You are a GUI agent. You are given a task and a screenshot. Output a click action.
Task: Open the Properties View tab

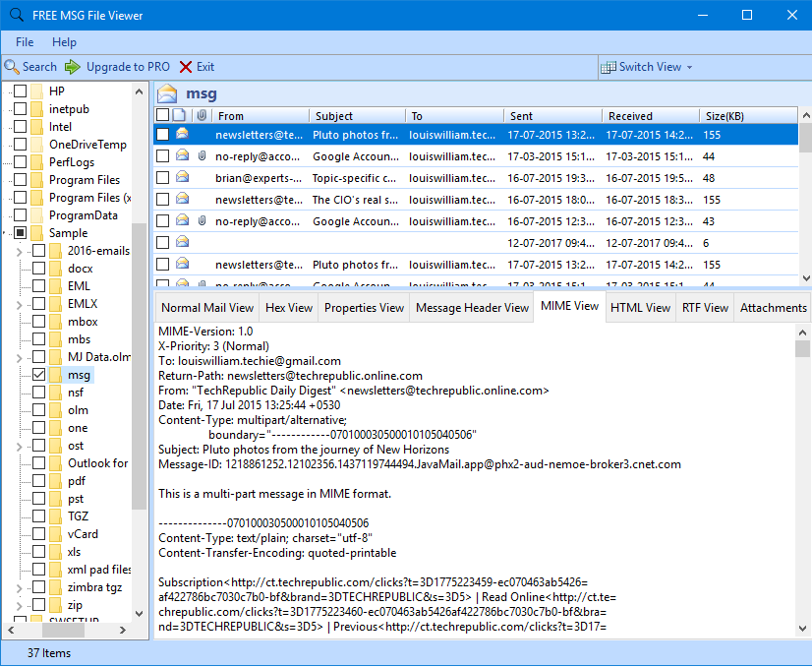[x=364, y=308]
